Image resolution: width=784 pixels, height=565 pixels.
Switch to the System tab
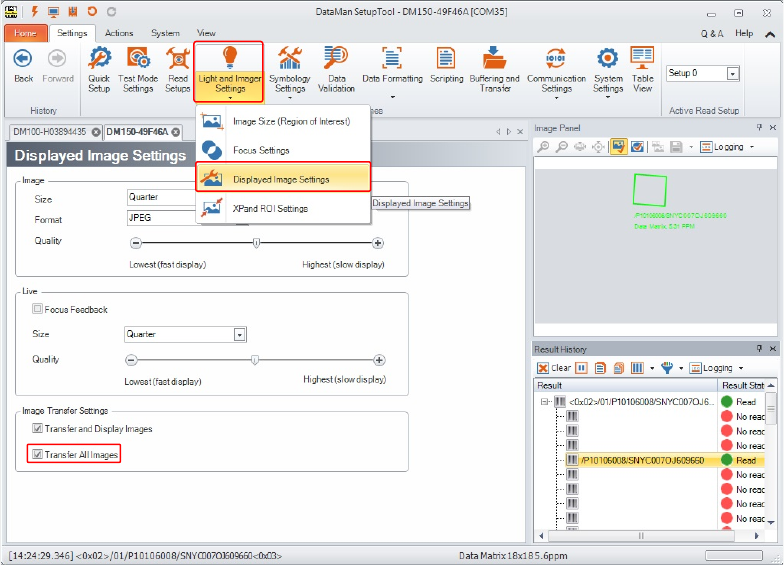tap(165, 33)
